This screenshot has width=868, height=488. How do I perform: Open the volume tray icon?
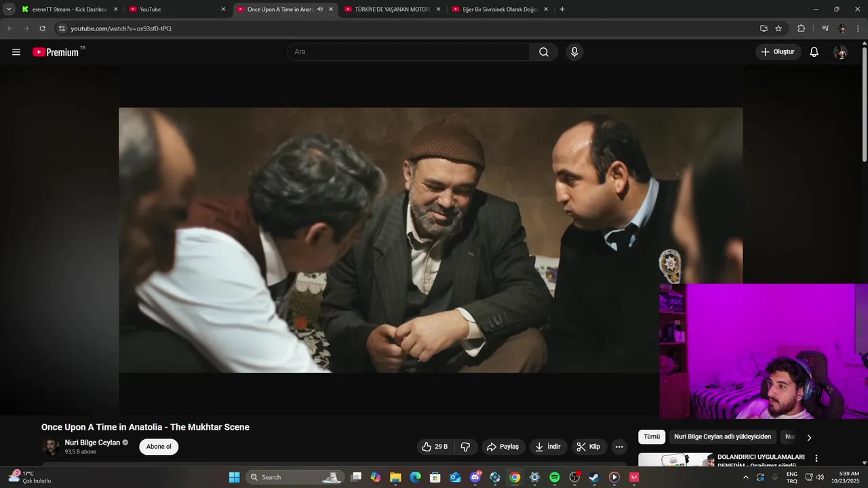[820, 477]
